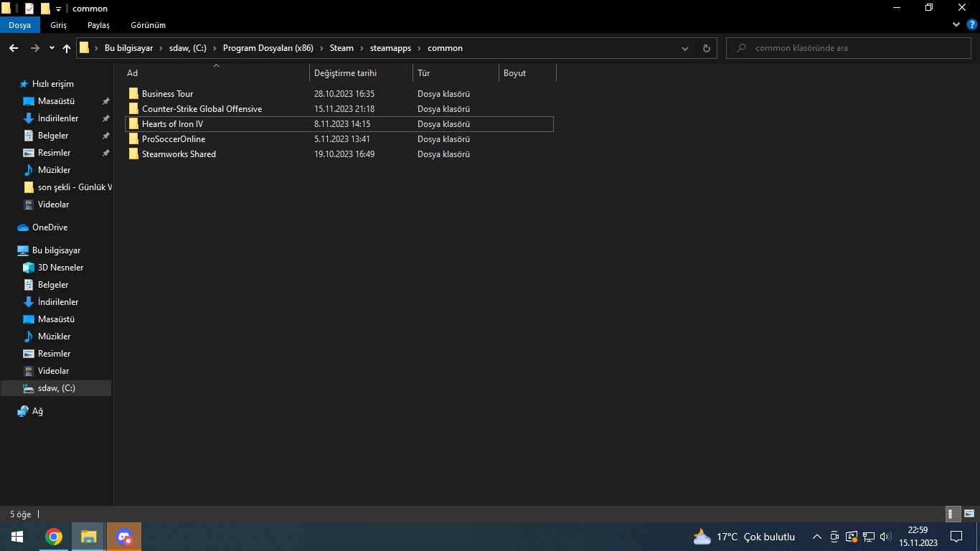Expand the ribbon with the chevron
This screenshot has width=980, height=551.
point(956,24)
